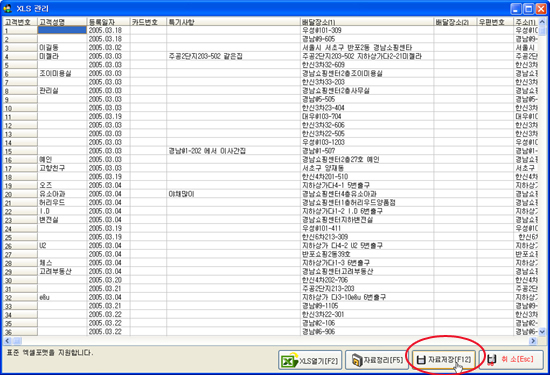Select the 특기사항 column header
550x375 pixels.
click(x=233, y=22)
